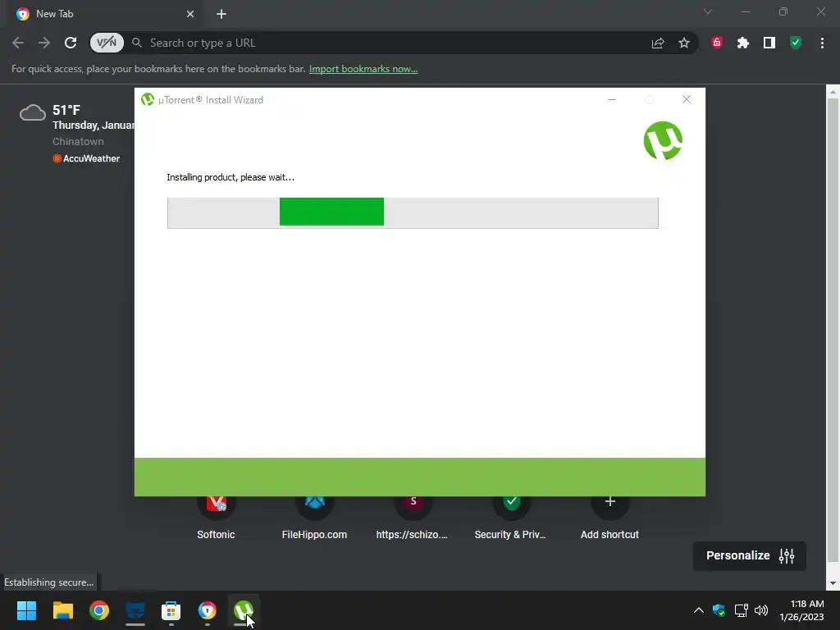Viewport: 840px width, 630px height.
Task: Toggle the VPN button in address bar
Action: 107,43
